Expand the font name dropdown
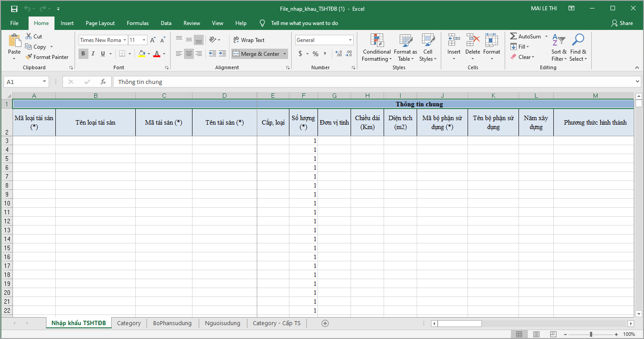Image resolution: width=644 pixels, height=339 pixels. click(x=125, y=40)
